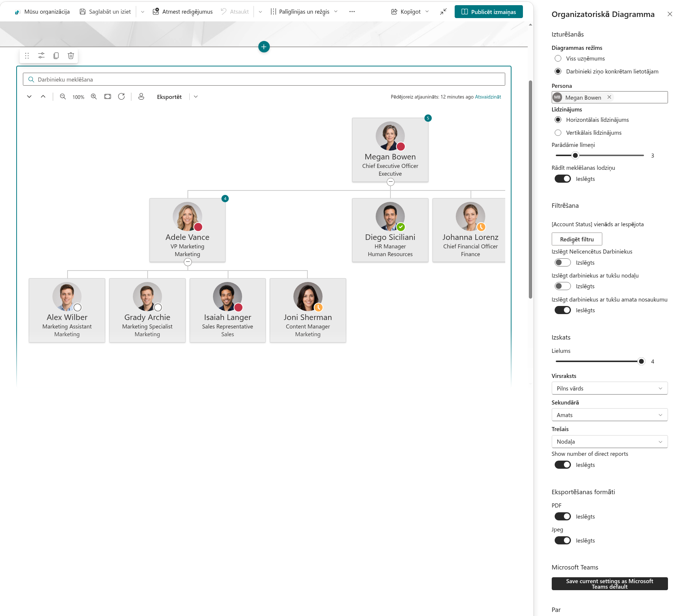Click the Parādāmie līmeņi slider handle

tap(575, 155)
